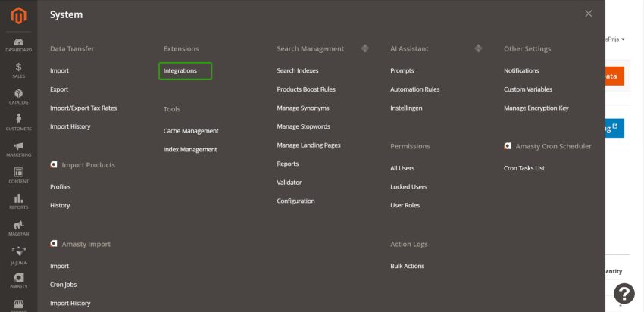Screen dimensions: 644x312
Task: Open Products Boost Rules
Action: (x=306, y=89)
